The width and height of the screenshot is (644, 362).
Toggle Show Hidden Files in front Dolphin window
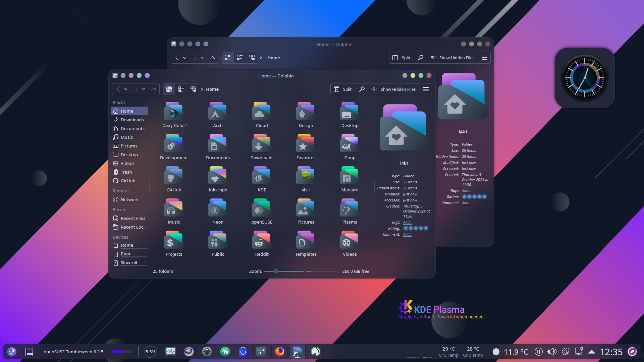(x=393, y=89)
